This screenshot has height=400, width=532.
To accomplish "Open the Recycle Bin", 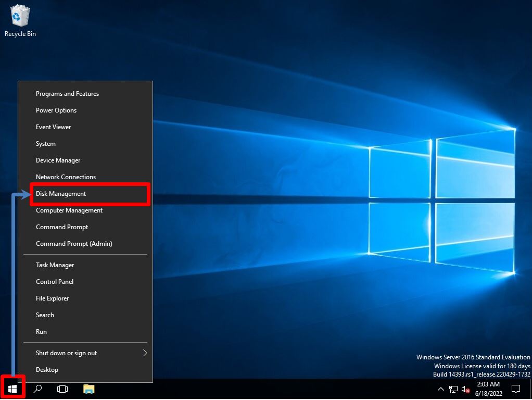I will click(19, 16).
